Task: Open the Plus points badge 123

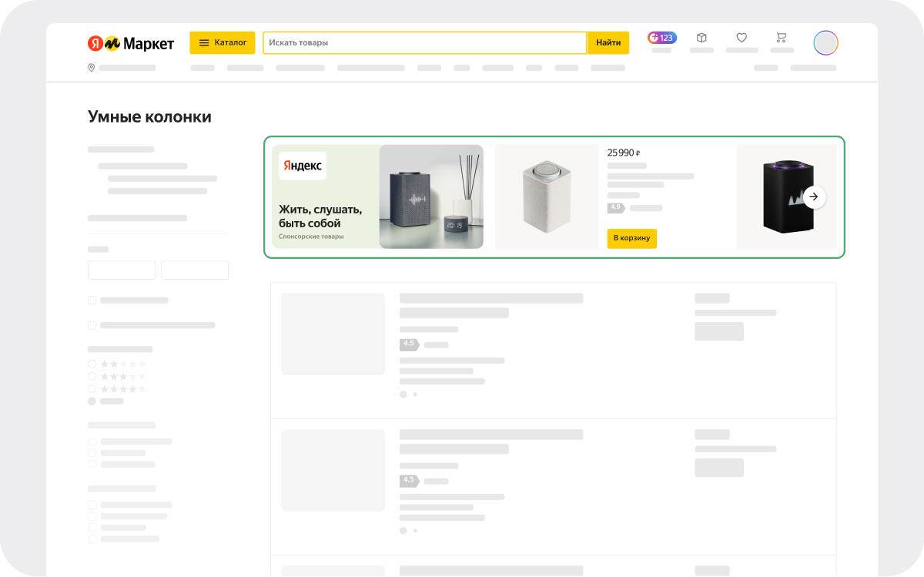Action: [662, 38]
